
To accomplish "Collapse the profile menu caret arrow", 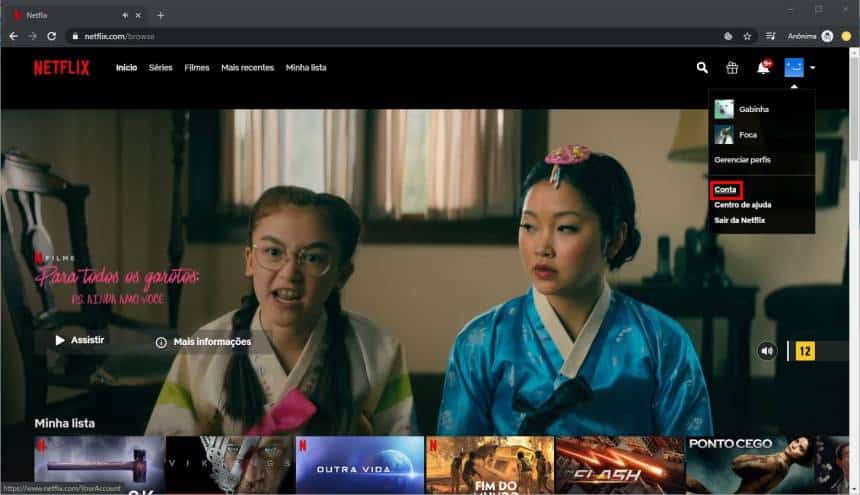I will [x=812, y=68].
